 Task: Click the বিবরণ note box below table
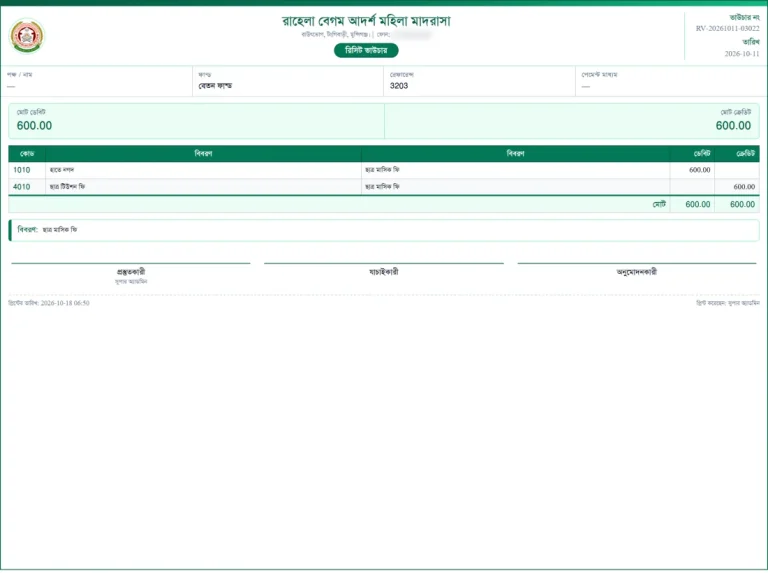click(384, 230)
